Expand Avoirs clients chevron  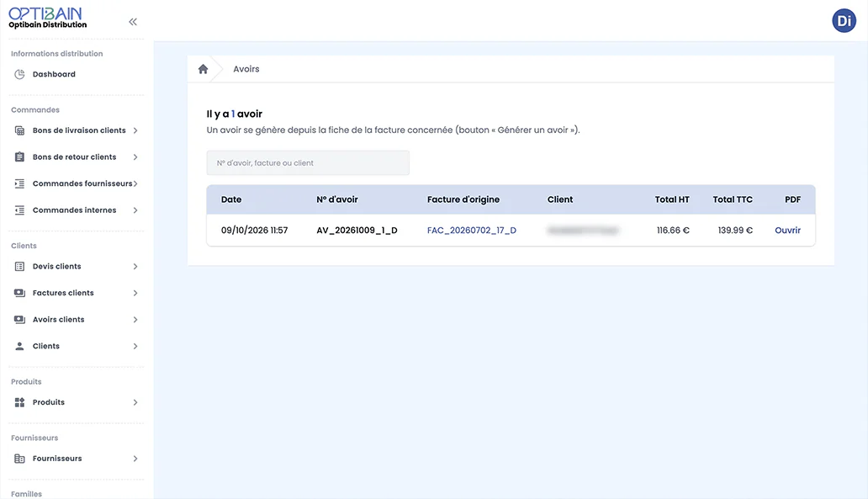tap(135, 320)
